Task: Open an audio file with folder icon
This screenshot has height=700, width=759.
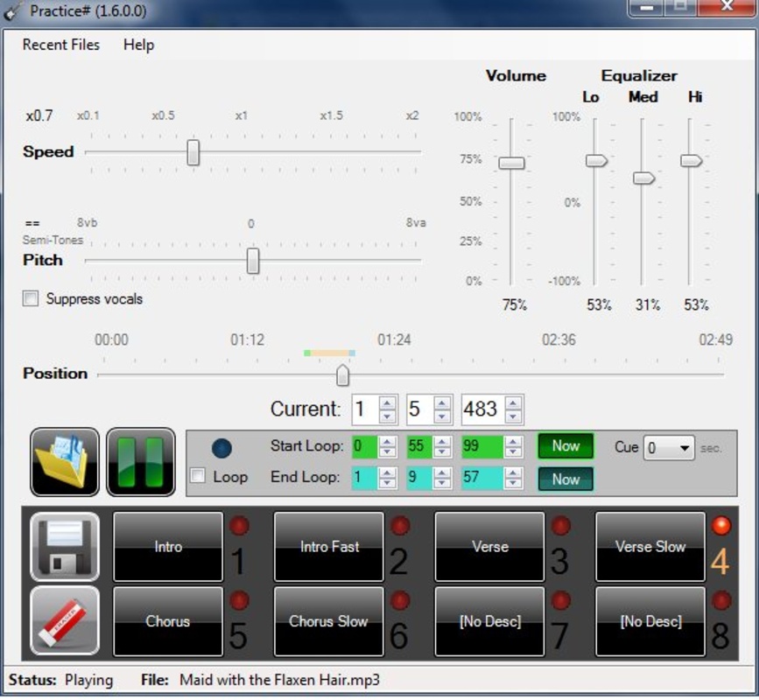Action: pyautogui.click(x=65, y=462)
